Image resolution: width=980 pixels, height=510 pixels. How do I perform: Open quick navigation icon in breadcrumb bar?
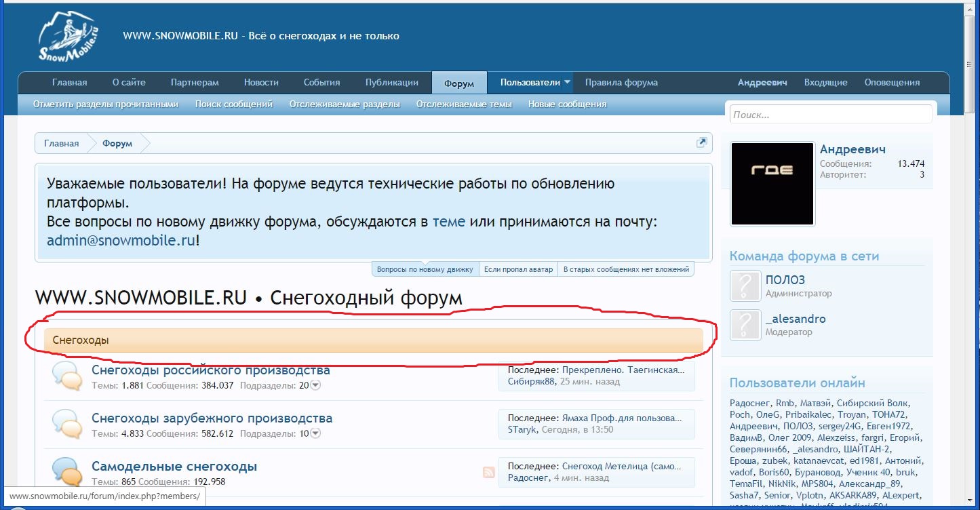click(701, 142)
